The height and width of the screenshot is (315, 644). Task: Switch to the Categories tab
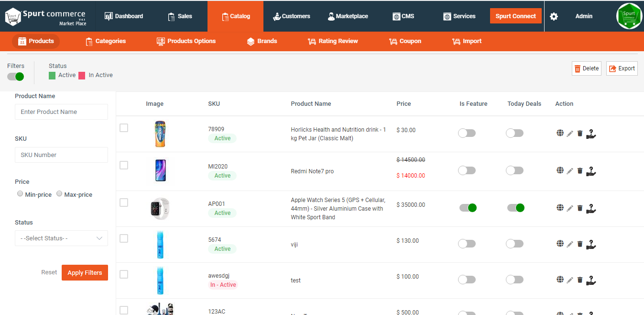click(x=106, y=41)
